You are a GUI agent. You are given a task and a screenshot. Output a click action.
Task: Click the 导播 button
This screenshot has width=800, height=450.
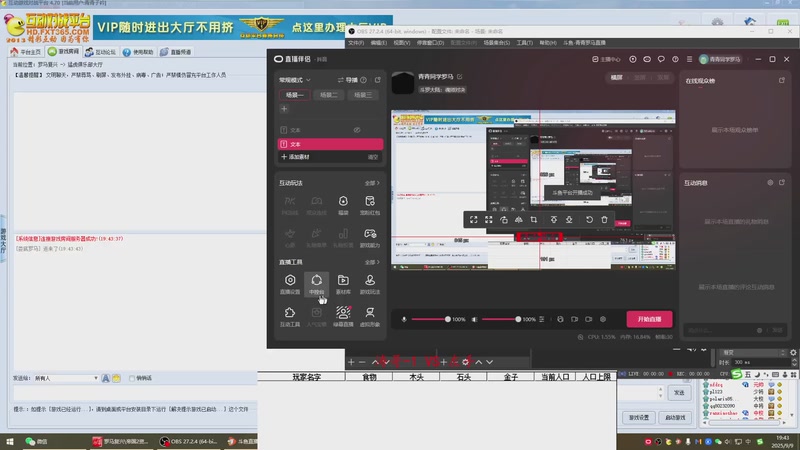[x=347, y=80]
